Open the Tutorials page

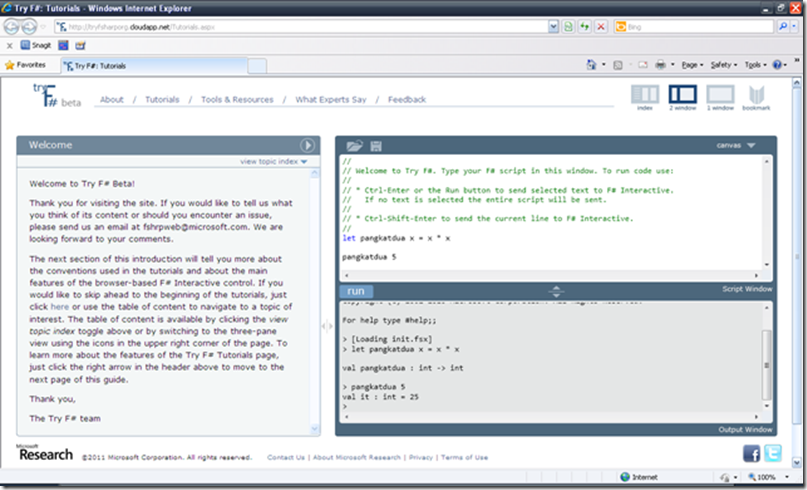(162, 99)
